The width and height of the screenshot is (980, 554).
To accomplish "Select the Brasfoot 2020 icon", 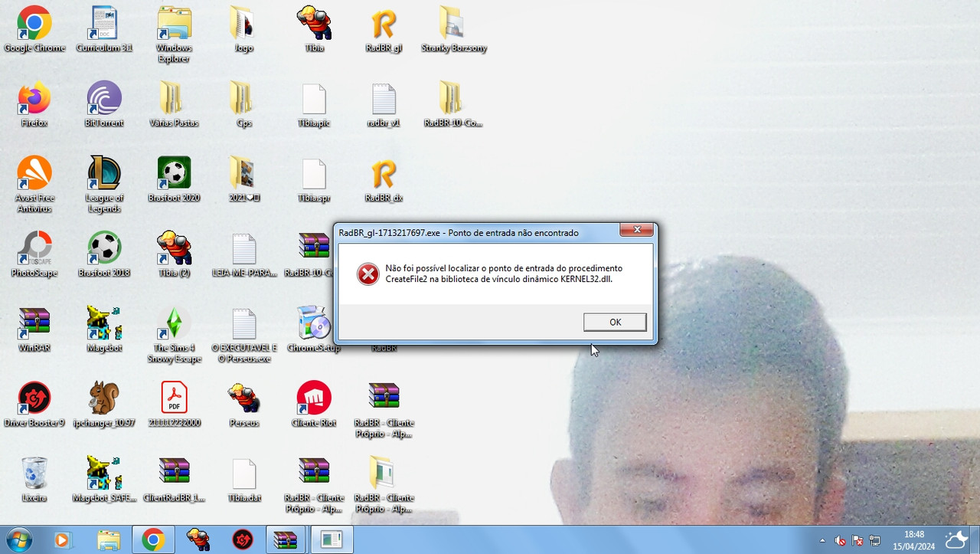I will tap(174, 179).
